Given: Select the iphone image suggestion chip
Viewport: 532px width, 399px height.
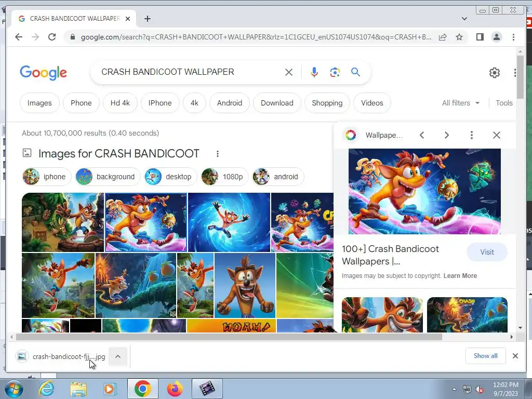Looking at the screenshot, I should pos(46,177).
